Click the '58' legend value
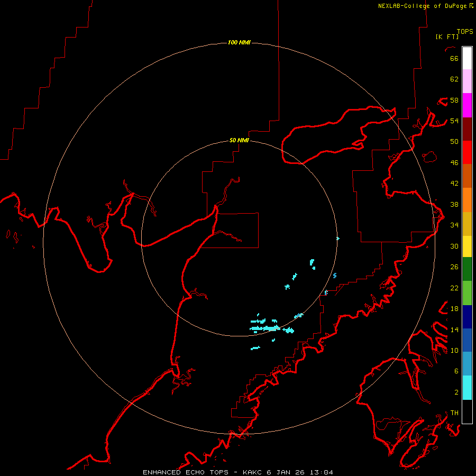476x476 pixels. [x=454, y=100]
